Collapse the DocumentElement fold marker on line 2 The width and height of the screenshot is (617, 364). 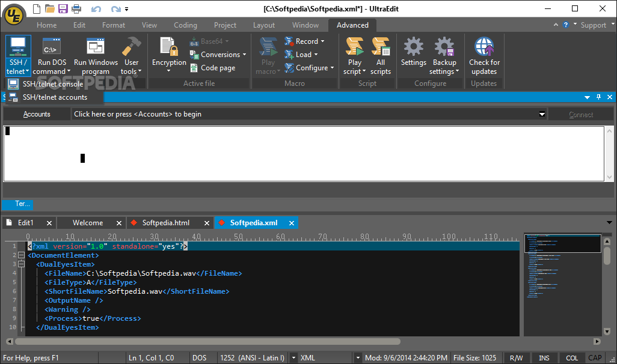pos(22,255)
